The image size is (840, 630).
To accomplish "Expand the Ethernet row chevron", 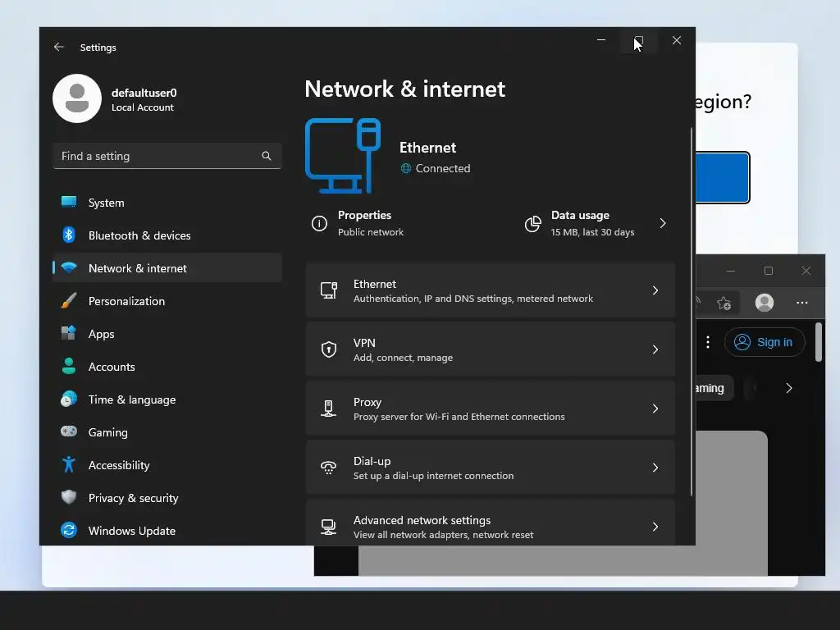I will click(655, 290).
